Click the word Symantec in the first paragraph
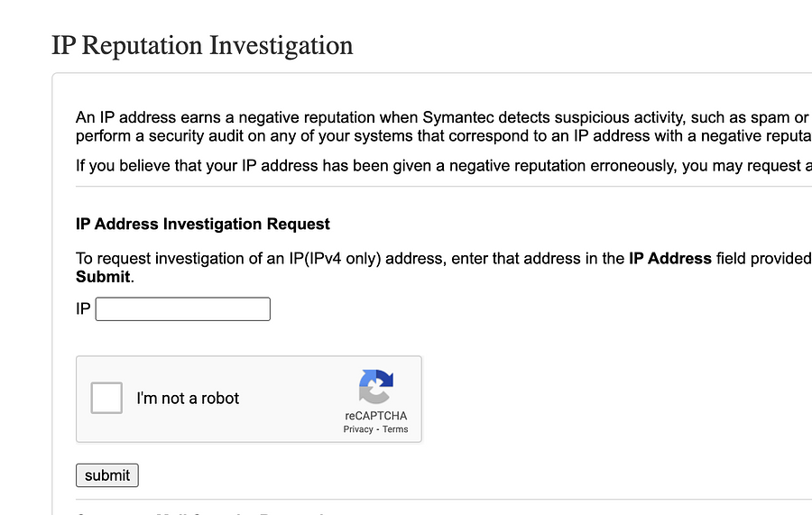812x515 pixels. pyautogui.click(x=458, y=117)
